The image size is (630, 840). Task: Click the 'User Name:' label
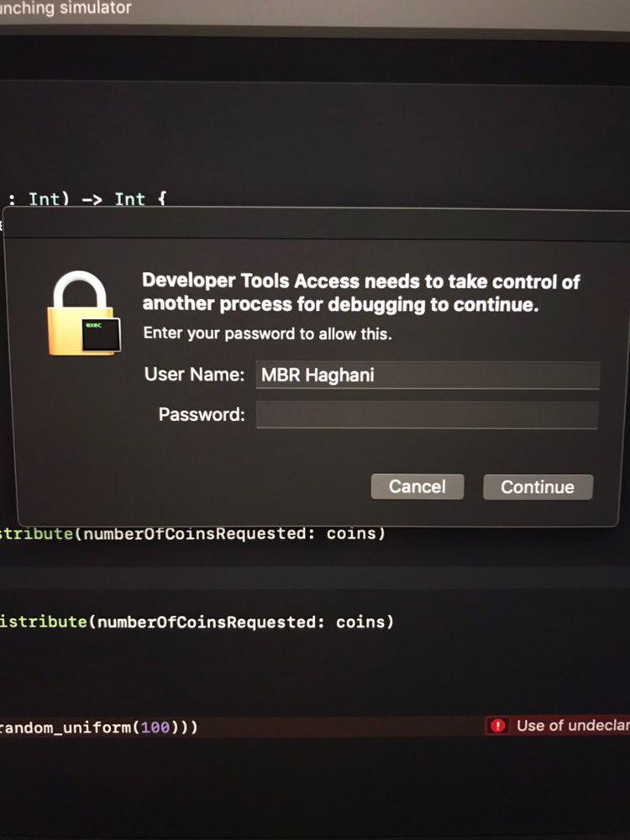(195, 374)
